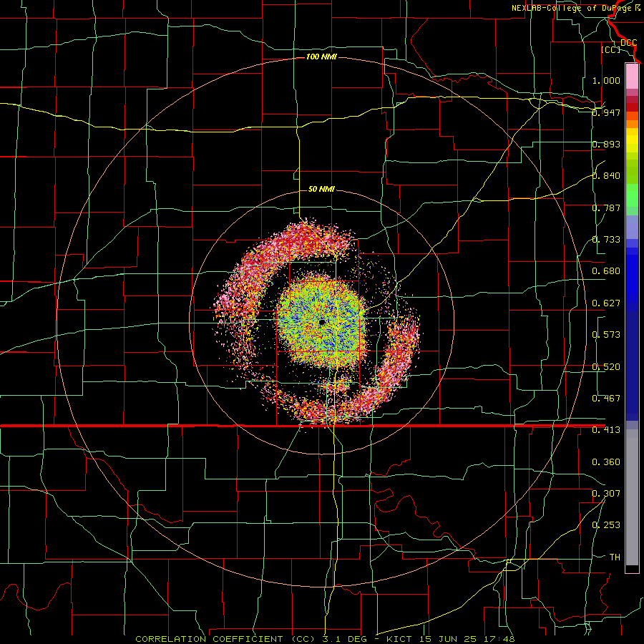644x644 pixels.
Task: Click the "50 NMI" range ring label
Action: coord(321,189)
